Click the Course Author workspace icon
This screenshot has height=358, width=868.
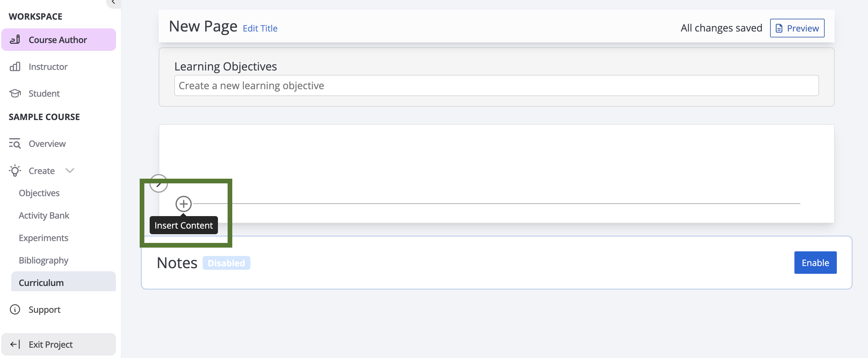click(x=15, y=40)
